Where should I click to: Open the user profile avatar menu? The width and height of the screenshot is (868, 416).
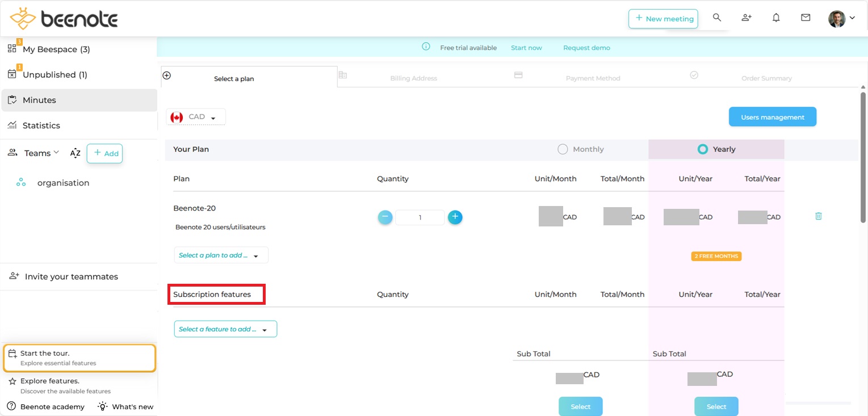841,19
